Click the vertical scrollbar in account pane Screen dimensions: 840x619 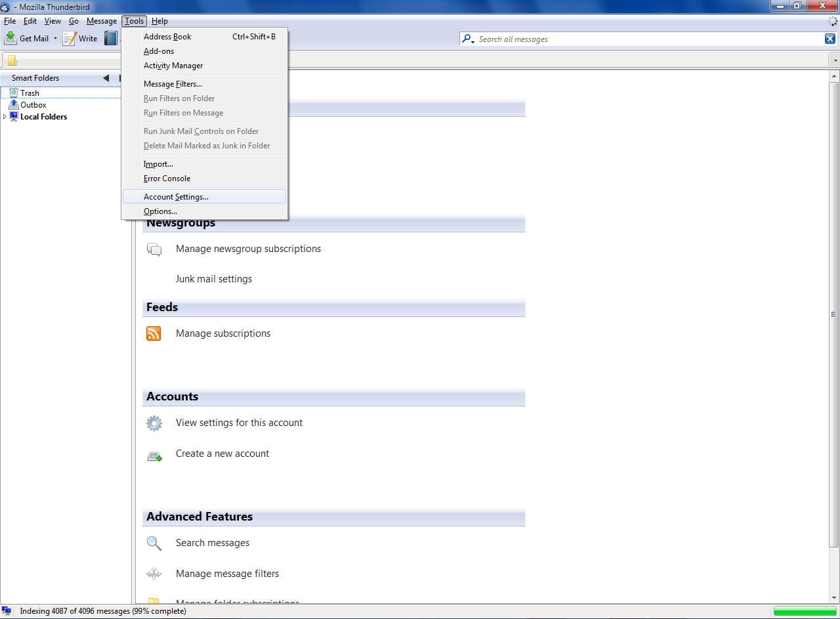835,315
